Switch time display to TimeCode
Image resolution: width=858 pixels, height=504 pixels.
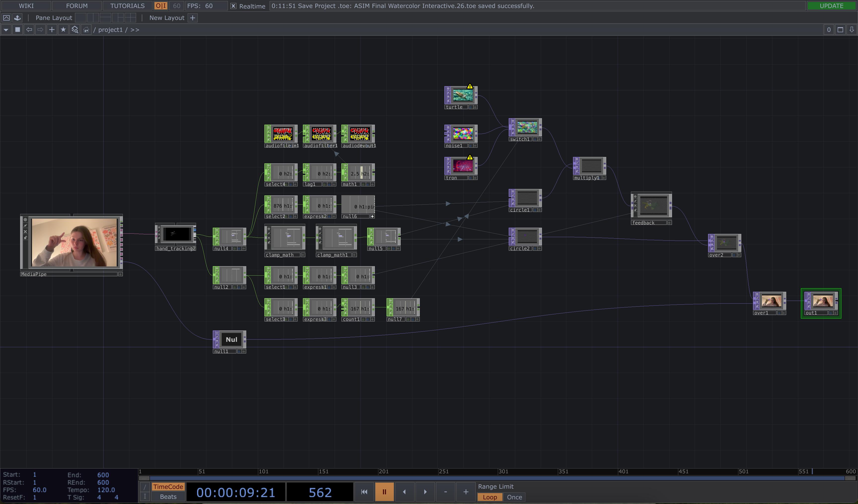[x=168, y=487]
